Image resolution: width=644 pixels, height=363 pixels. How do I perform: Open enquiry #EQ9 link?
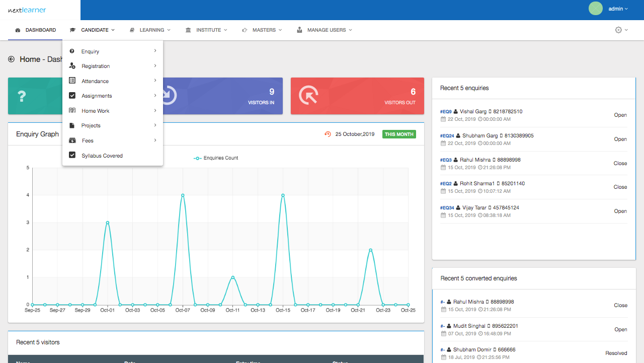(446, 112)
